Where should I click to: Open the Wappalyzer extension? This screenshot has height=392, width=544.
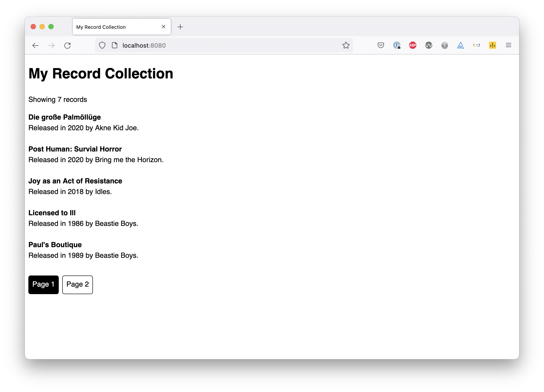pyautogui.click(x=429, y=45)
